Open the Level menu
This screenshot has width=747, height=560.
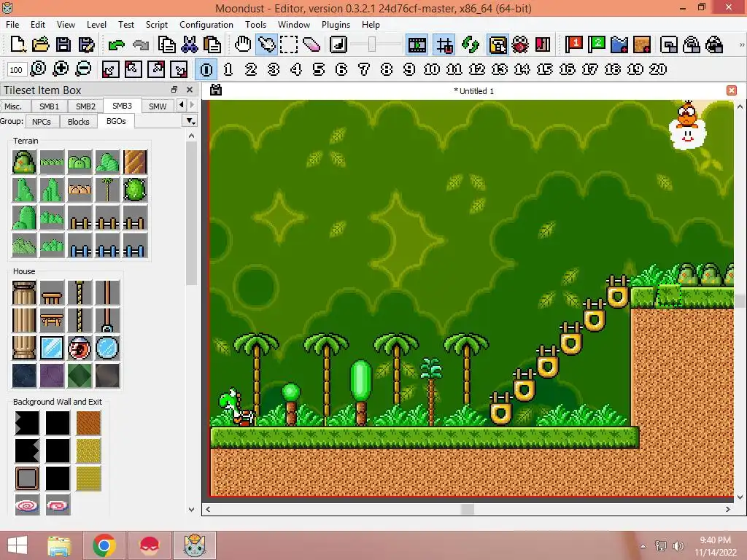click(96, 25)
